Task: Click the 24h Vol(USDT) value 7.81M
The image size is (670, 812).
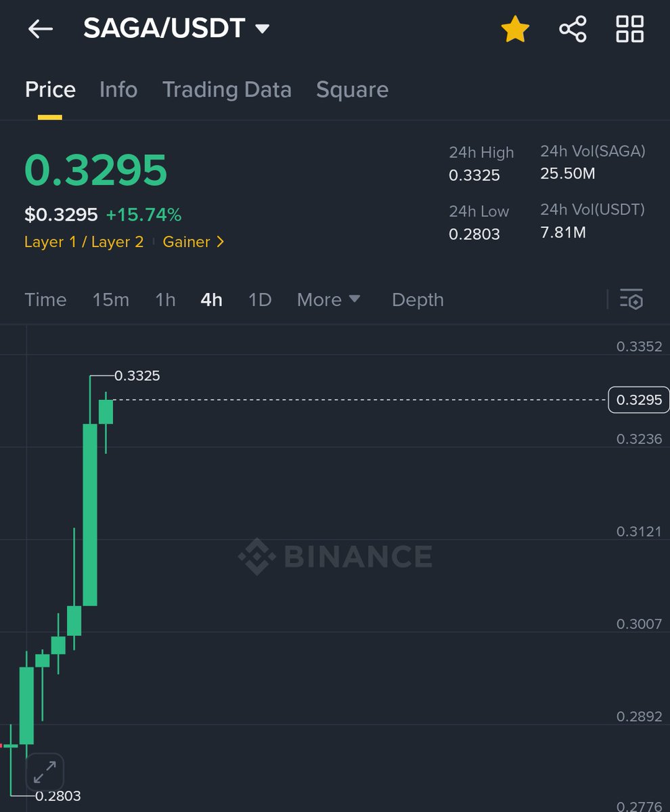Action: [x=563, y=233]
